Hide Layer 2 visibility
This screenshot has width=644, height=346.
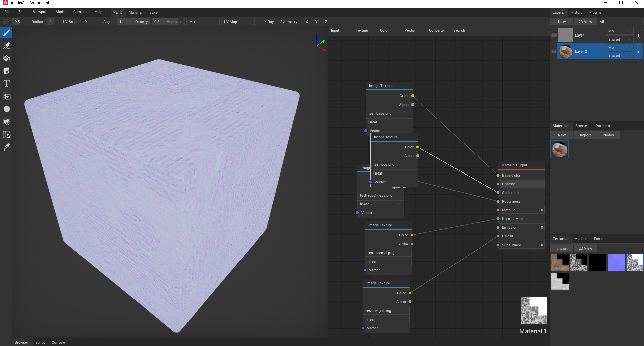tap(554, 51)
